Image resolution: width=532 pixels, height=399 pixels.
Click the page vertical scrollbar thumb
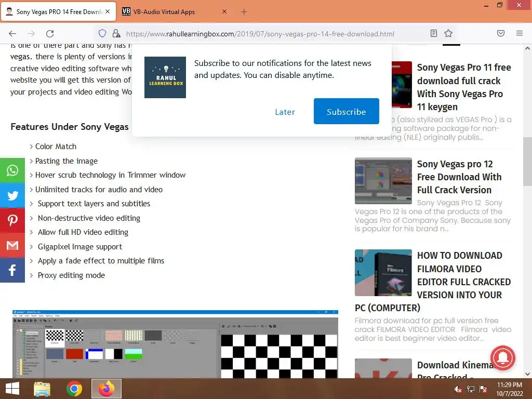[527, 162]
